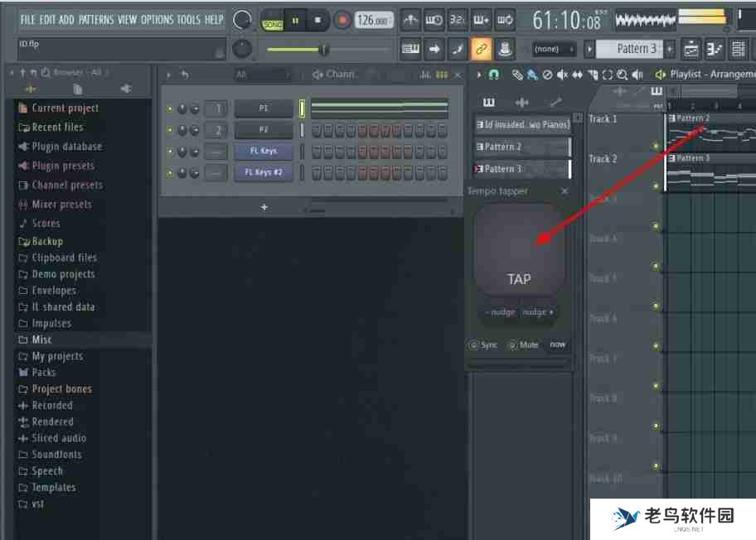Click the Browser search magnifier icon
The width and height of the screenshot is (756, 540).
46,73
